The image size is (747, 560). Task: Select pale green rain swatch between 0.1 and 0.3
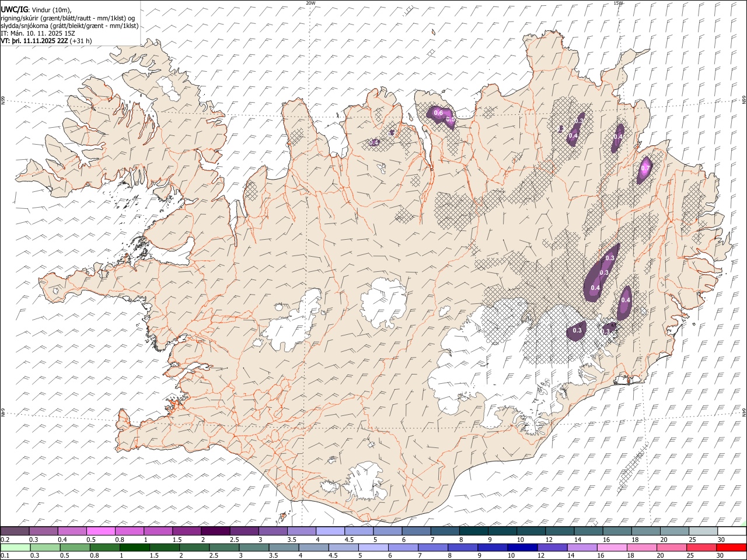click(x=15, y=547)
